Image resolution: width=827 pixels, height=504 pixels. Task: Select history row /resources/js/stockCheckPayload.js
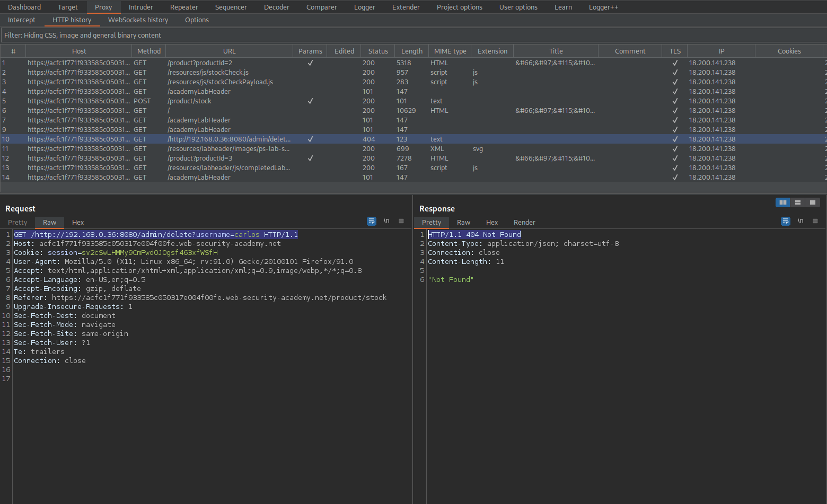pos(413,82)
